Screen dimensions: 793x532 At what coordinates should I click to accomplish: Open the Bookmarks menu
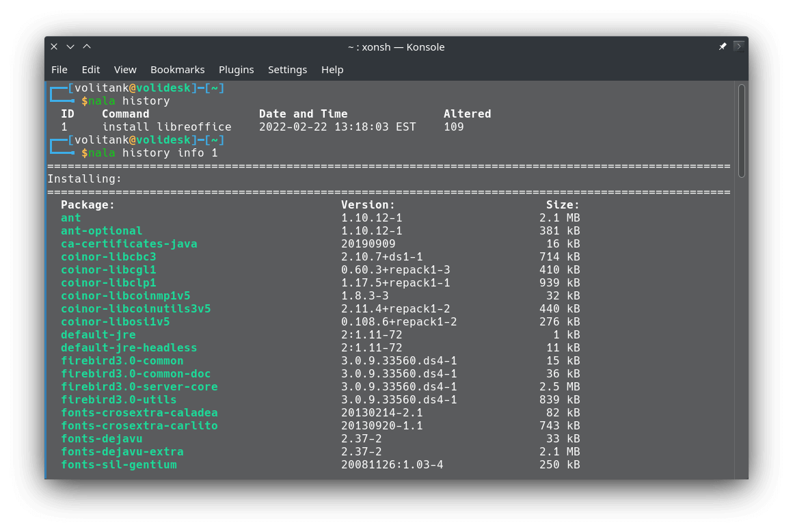coord(178,70)
